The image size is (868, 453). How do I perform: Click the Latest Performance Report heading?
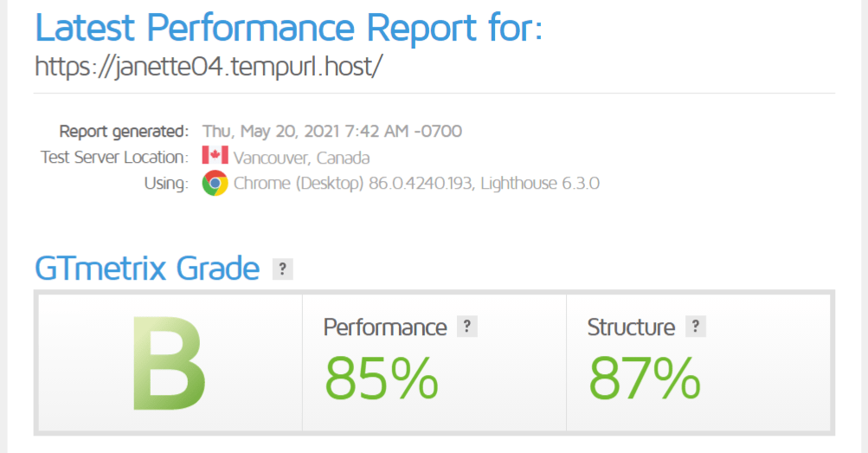coord(288,27)
